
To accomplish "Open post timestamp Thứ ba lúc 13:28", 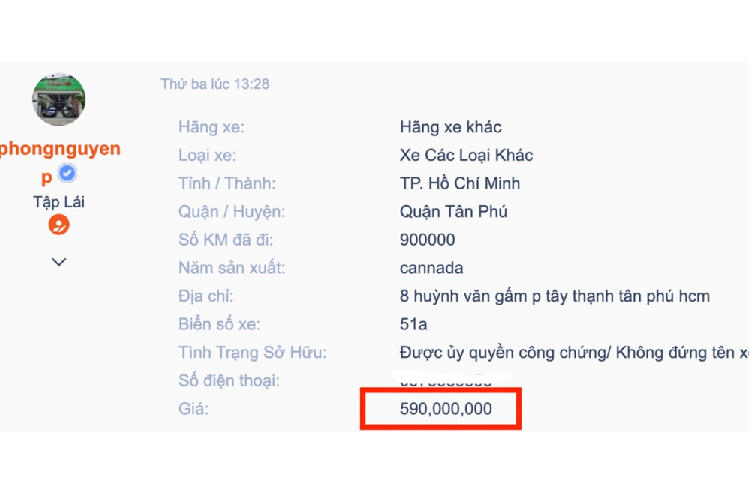I will coord(214,84).
